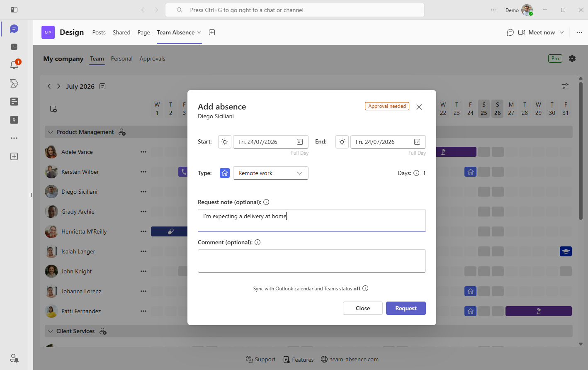The height and width of the screenshot is (370, 588).
Task: Click the Apps plus icon in sidebar
Action: click(14, 156)
